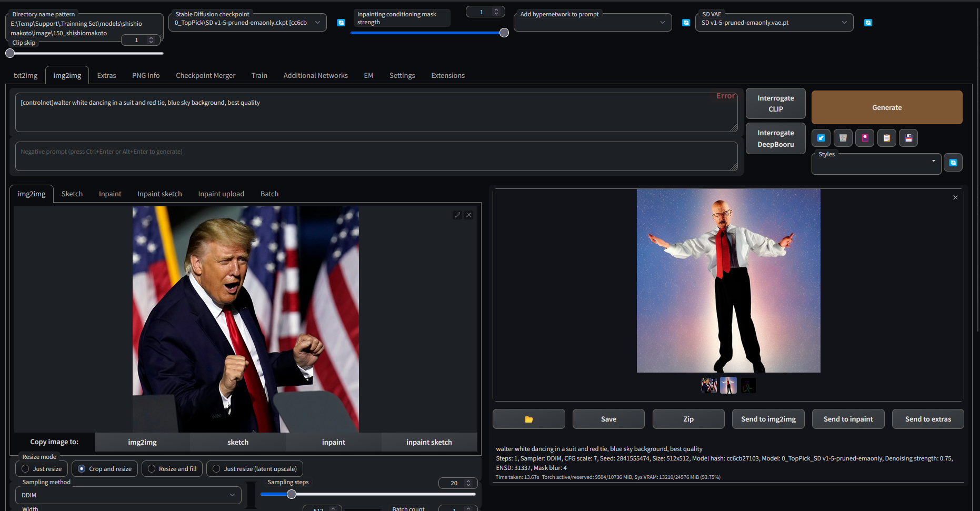Open the PNG Info tab
This screenshot has width=980, height=511.
tap(146, 75)
